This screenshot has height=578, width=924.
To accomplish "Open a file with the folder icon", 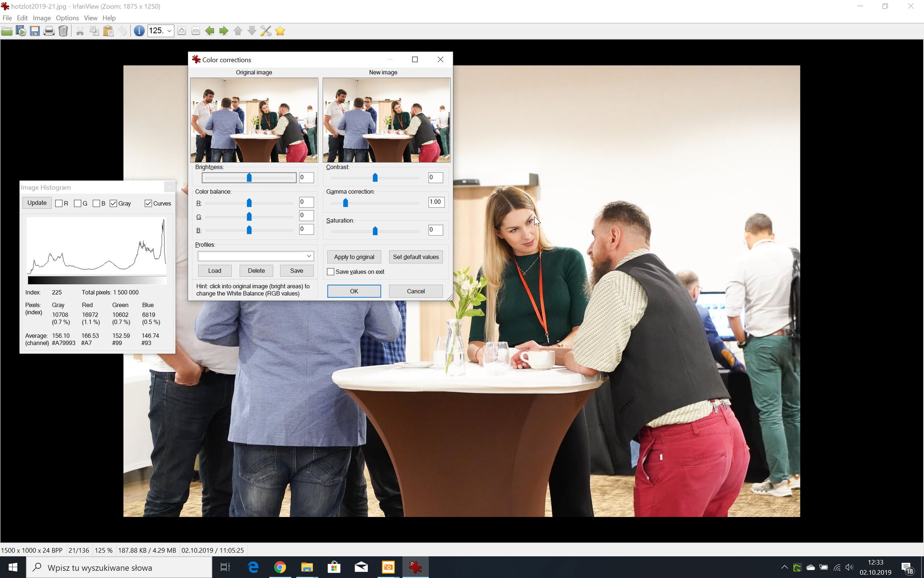I will point(7,31).
